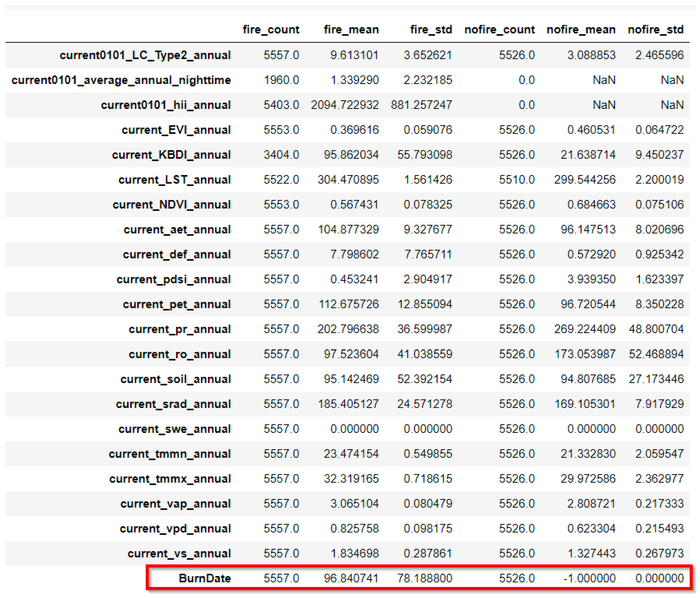Click the nofire_std column header
The width and height of the screenshot is (700, 598).
(x=655, y=30)
